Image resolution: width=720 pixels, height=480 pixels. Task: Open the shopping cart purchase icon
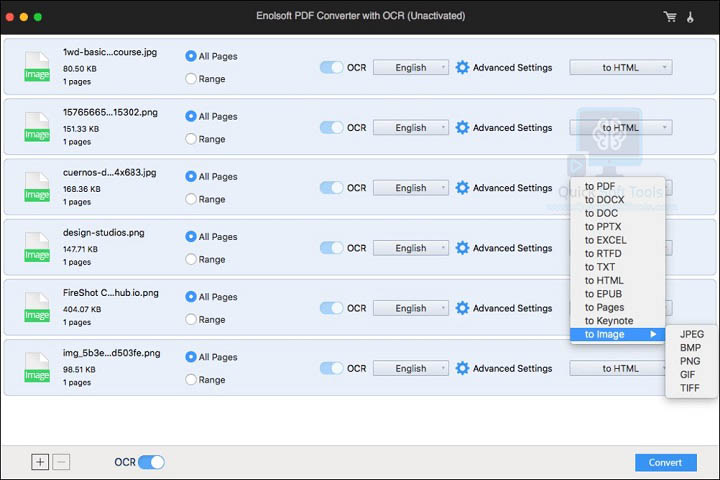[670, 17]
